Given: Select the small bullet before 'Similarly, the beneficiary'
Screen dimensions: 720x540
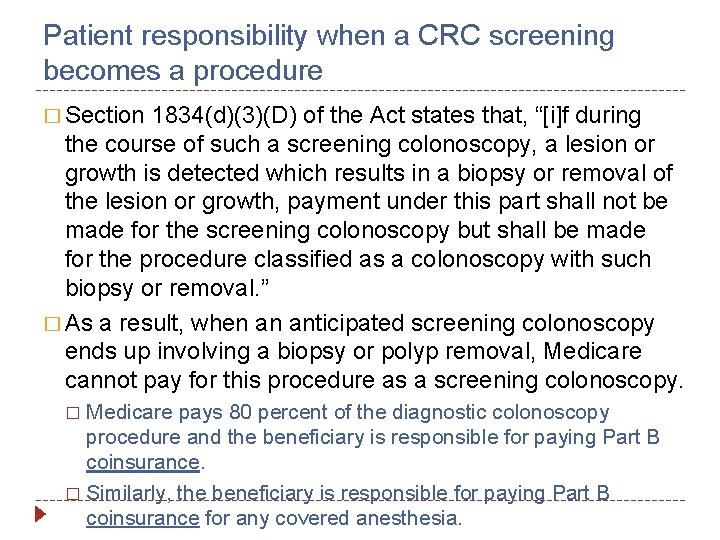Looking at the screenshot, I should point(73,494).
